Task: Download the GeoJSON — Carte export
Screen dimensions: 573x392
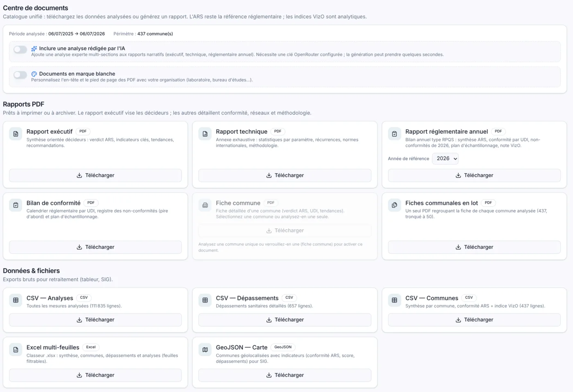Action: pyautogui.click(x=285, y=375)
